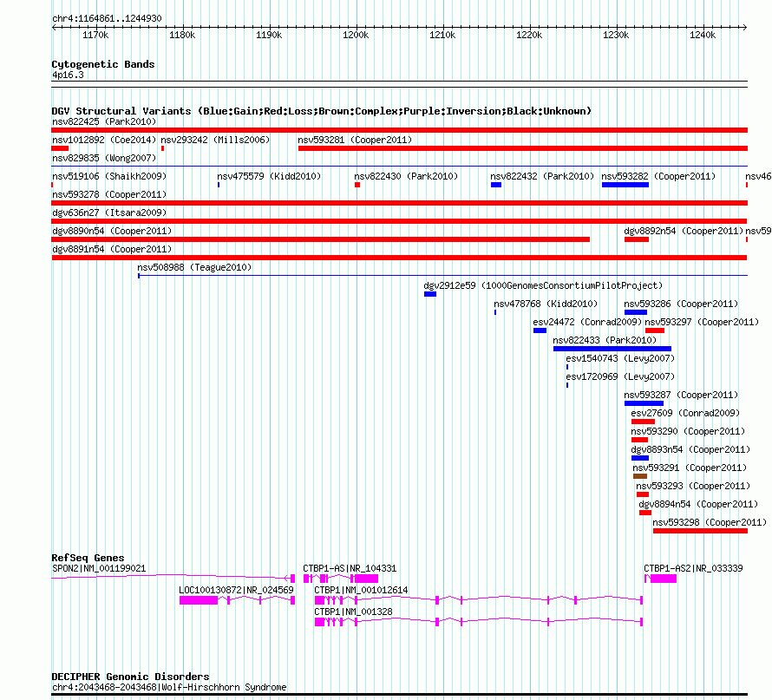Screen dimensions: 772x700
Task: Click the dgv636n27 (Itsara2009) red bar
Action: pyautogui.click(x=399, y=221)
